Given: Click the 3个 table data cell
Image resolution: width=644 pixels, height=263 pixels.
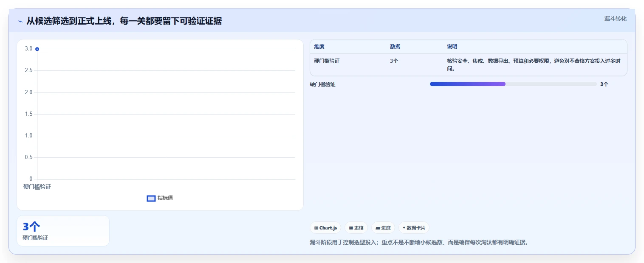Looking at the screenshot, I should point(394,61).
